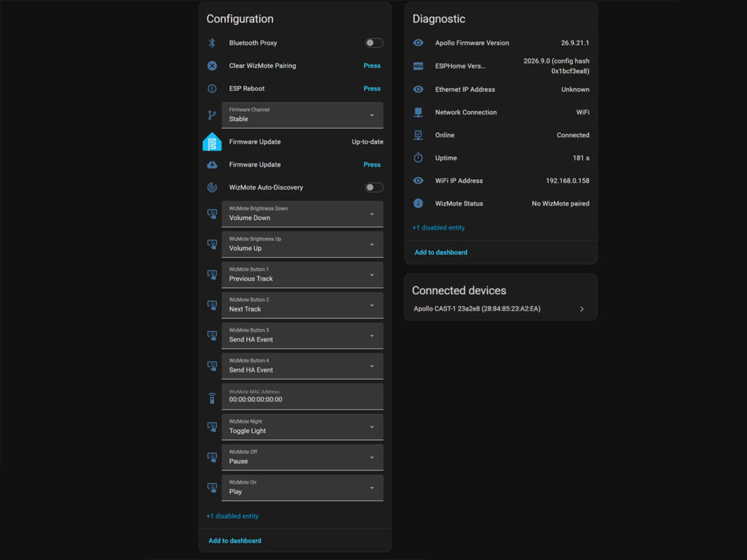The height and width of the screenshot is (560, 747).
Task: Open the Apollo CAST-1 connected device
Action: pyautogui.click(x=500, y=309)
